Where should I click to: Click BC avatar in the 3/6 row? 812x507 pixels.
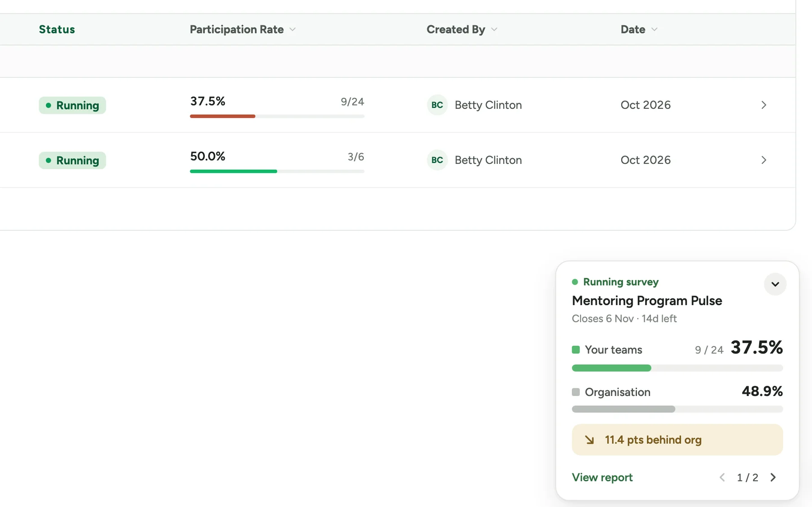437,160
